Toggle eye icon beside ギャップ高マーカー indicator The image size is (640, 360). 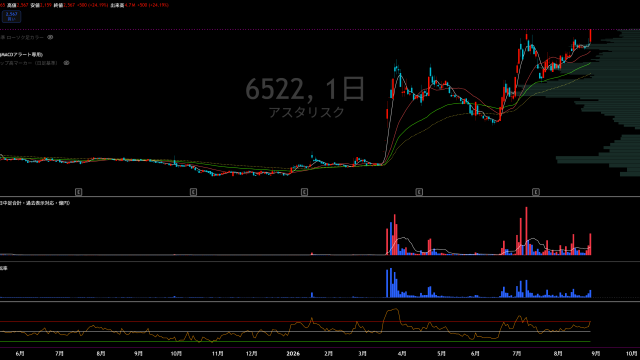pos(66,63)
